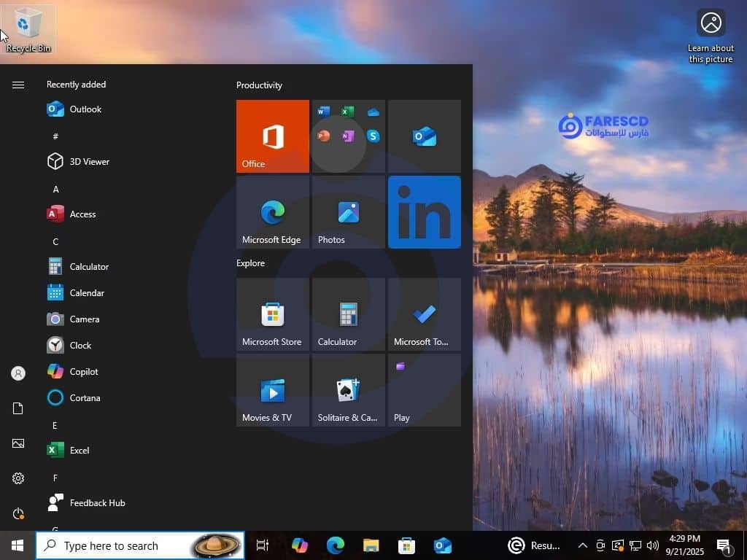This screenshot has height=560, width=747.
Task: Expand the Start menu hamburger navigation
Action: (x=18, y=85)
